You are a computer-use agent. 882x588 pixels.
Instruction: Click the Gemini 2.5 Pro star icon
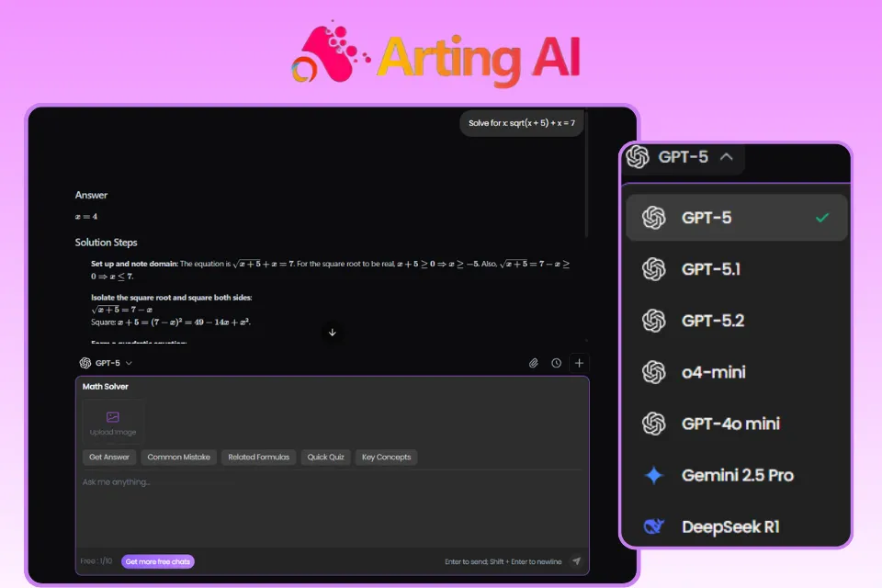[653, 475]
